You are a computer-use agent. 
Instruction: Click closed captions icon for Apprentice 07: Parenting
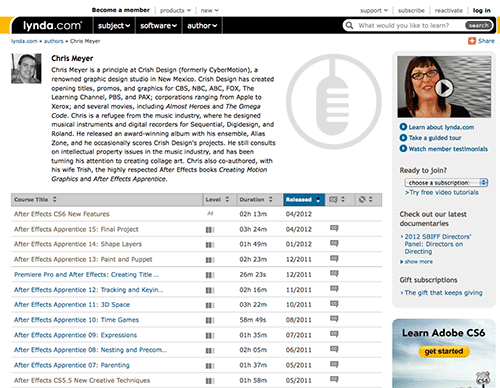click(x=334, y=364)
